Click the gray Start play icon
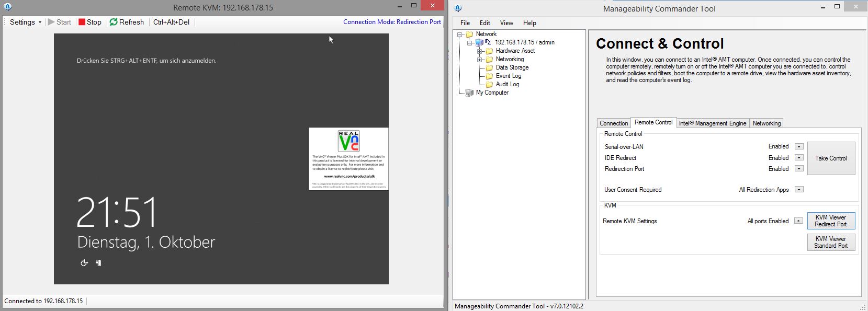Image resolution: width=868 pixels, height=311 pixels. coord(51,22)
